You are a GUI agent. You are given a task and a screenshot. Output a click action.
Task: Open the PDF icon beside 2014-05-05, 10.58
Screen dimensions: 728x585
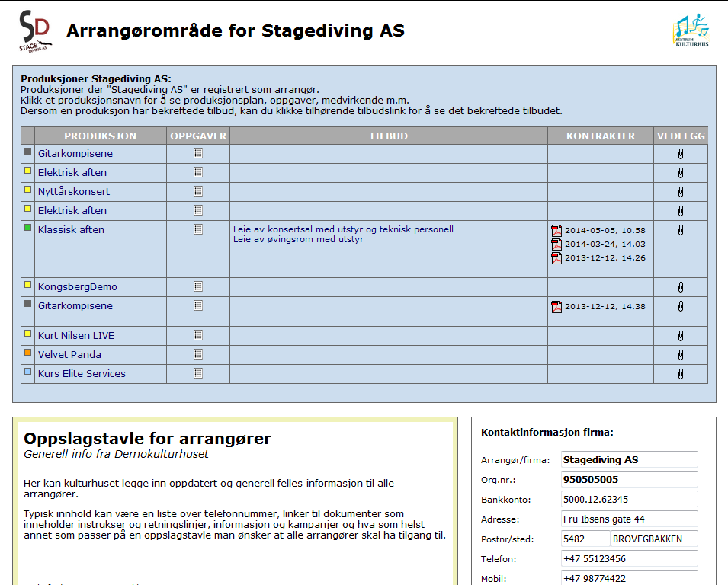tap(556, 231)
